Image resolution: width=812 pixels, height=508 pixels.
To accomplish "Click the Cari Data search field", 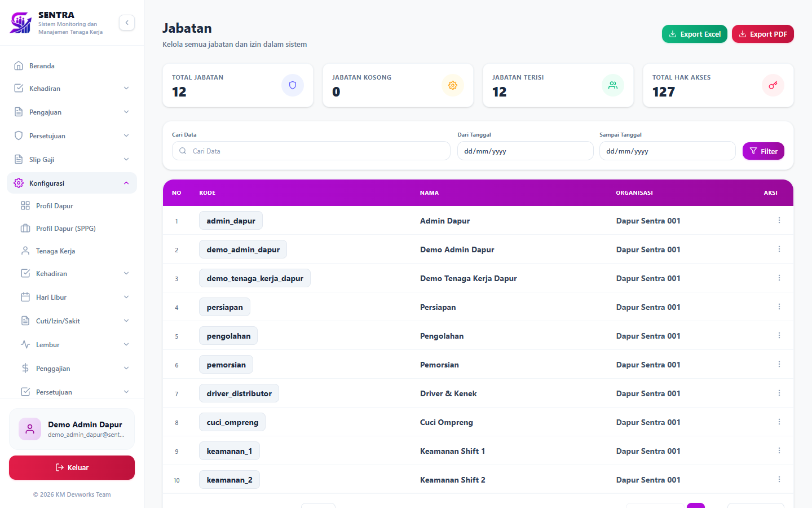I will (311, 151).
